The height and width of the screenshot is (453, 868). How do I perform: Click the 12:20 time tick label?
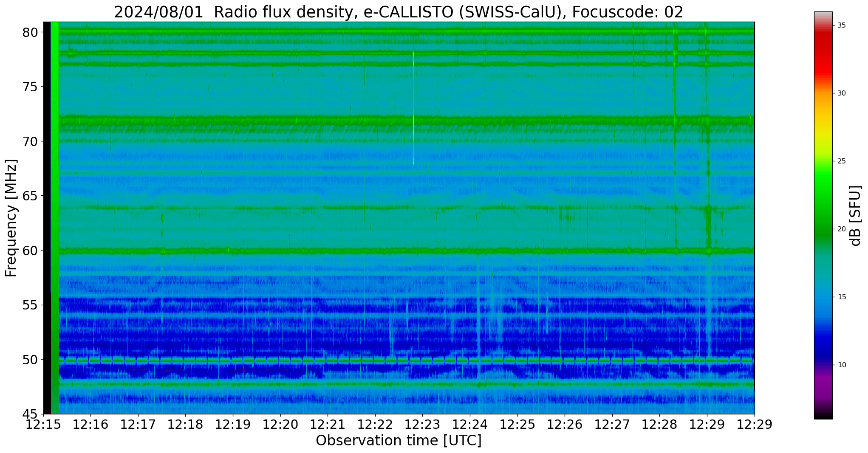(x=280, y=425)
